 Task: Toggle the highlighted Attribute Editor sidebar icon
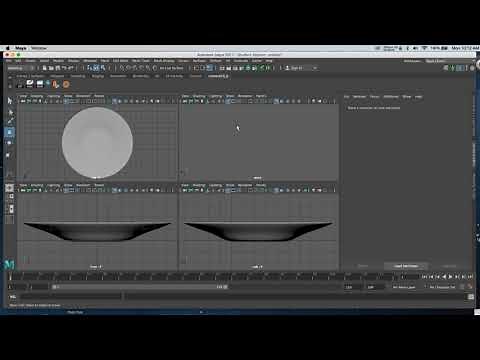[x=460, y=68]
